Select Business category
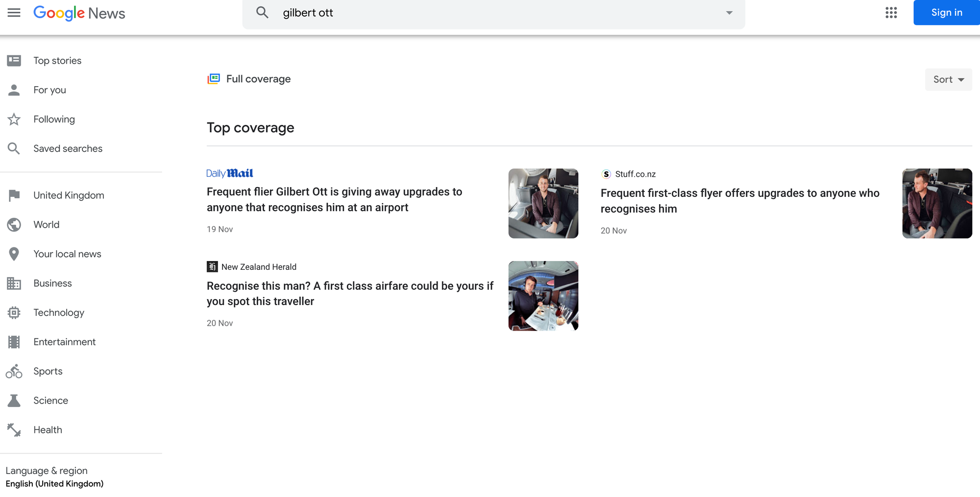This screenshot has width=980, height=497. [x=52, y=284]
